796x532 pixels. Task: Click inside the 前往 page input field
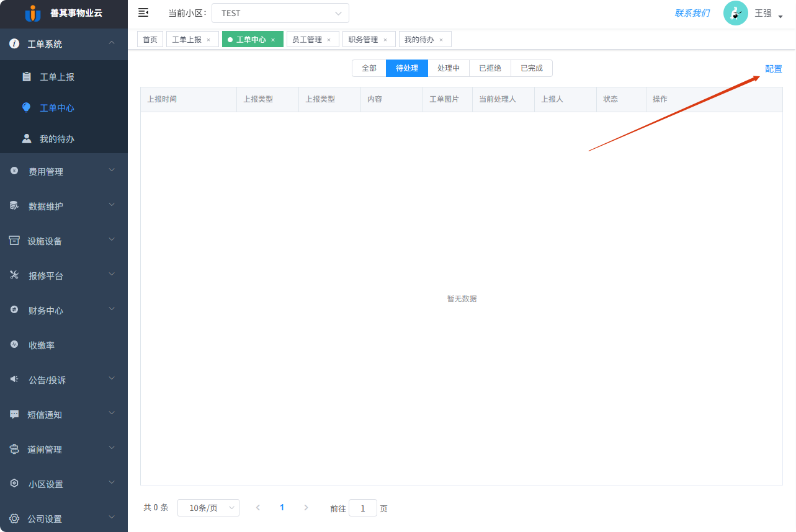(362, 507)
